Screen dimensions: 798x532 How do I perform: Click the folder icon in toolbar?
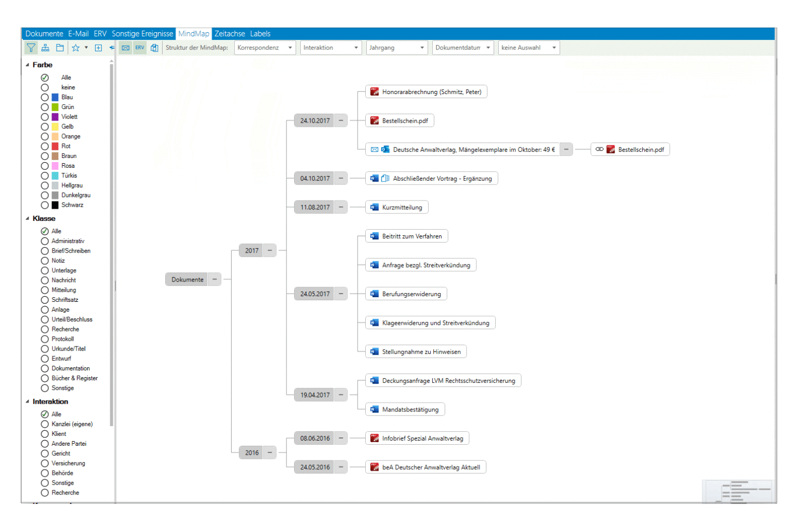tap(60, 48)
